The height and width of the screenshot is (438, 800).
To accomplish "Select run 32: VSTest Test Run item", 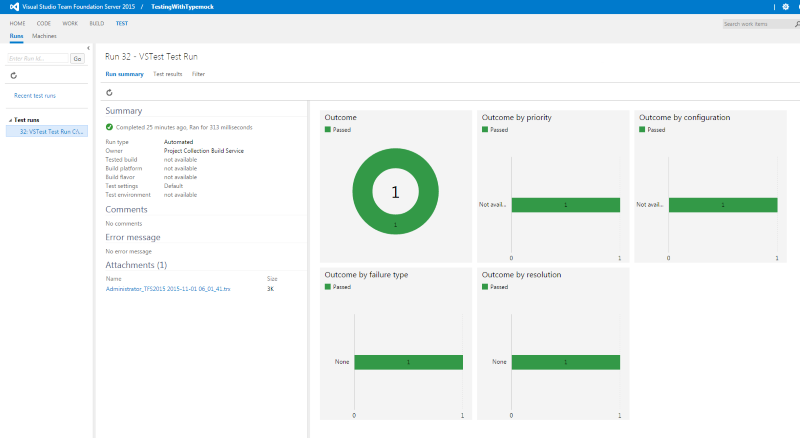I will pyautogui.click(x=50, y=131).
